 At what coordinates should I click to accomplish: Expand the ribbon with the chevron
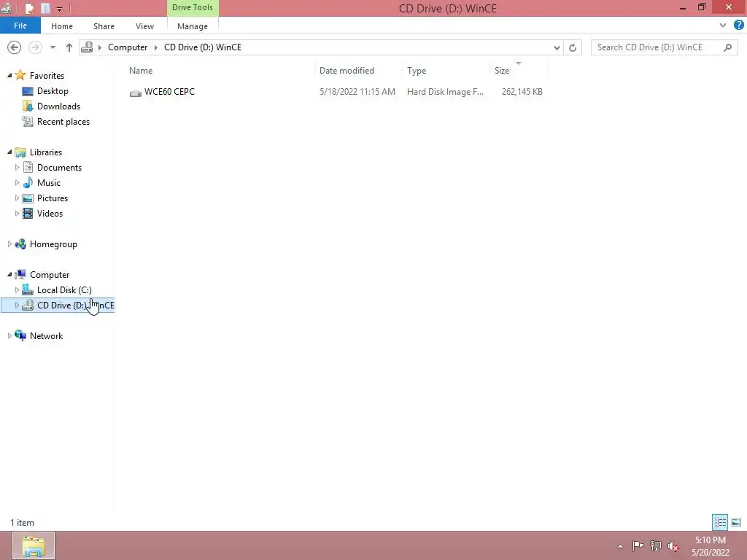(x=723, y=26)
